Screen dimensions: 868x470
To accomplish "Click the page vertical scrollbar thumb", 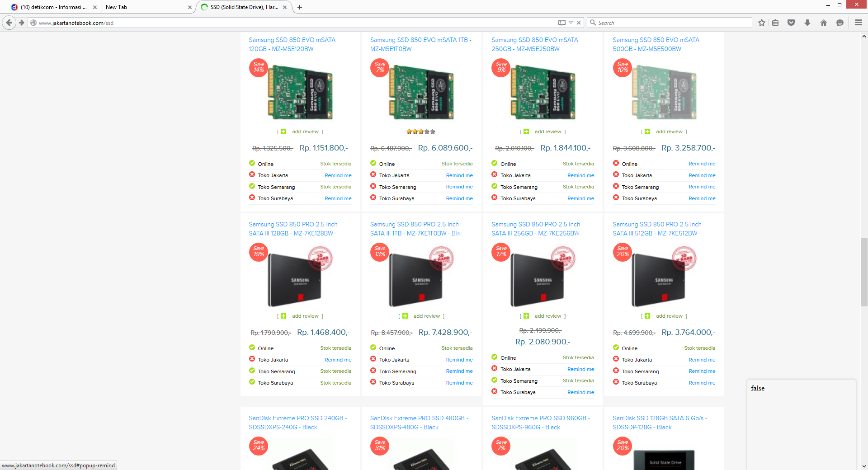I will point(864,272).
